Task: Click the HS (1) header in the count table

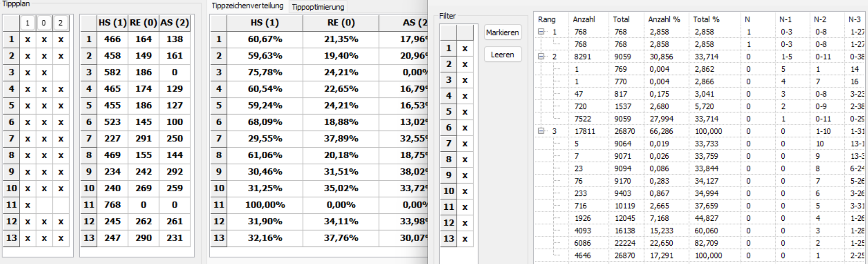Action: point(112,23)
